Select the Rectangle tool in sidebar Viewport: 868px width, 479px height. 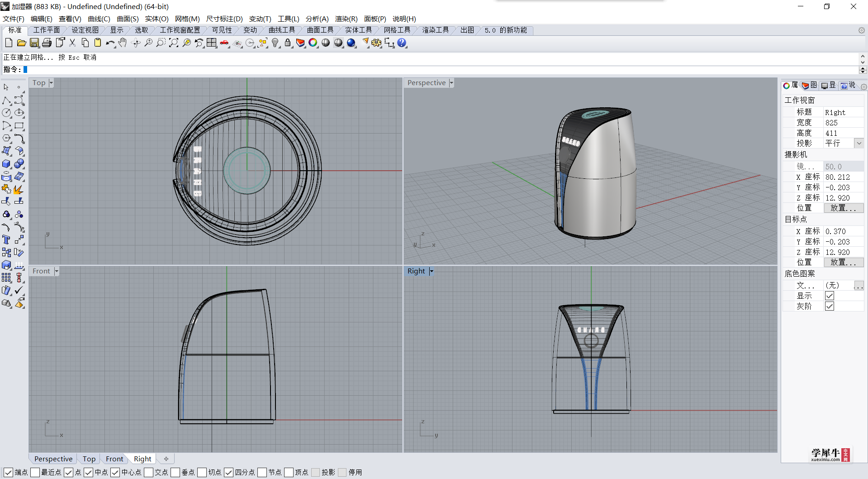point(19,125)
